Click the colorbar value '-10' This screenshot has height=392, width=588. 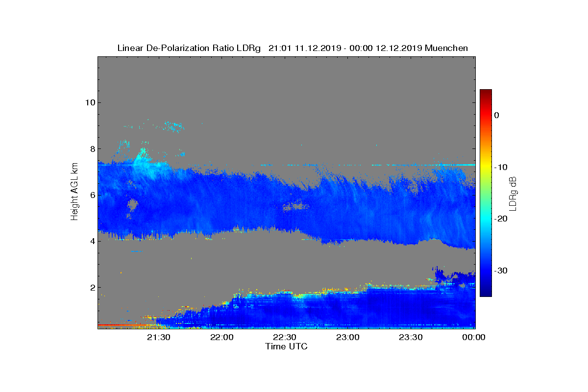point(501,167)
